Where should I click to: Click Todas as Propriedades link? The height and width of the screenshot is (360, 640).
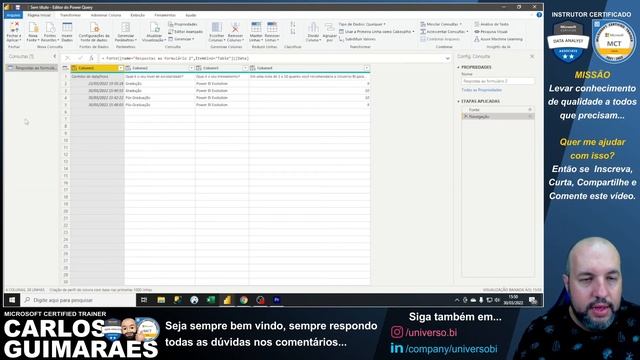(482, 90)
